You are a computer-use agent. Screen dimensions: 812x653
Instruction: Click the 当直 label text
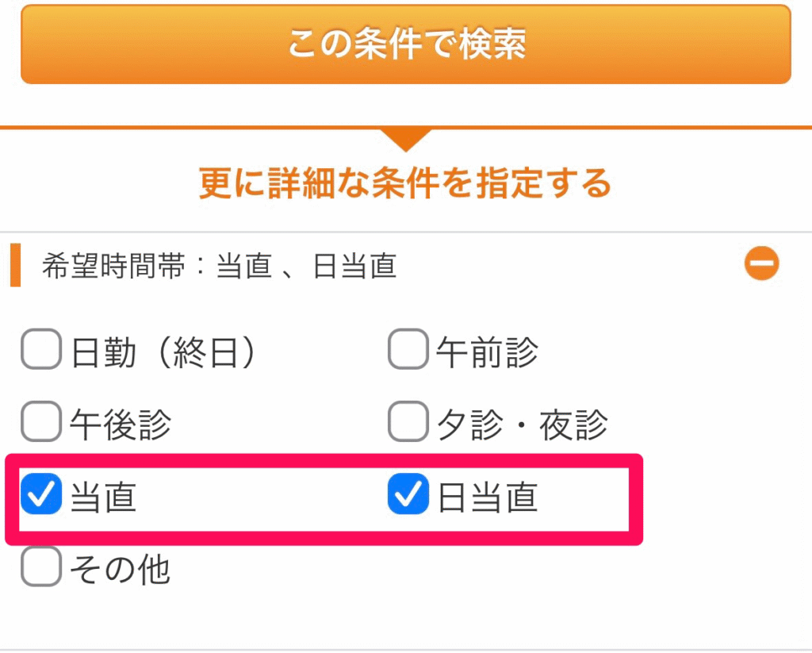pyautogui.click(x=103, y=497)
